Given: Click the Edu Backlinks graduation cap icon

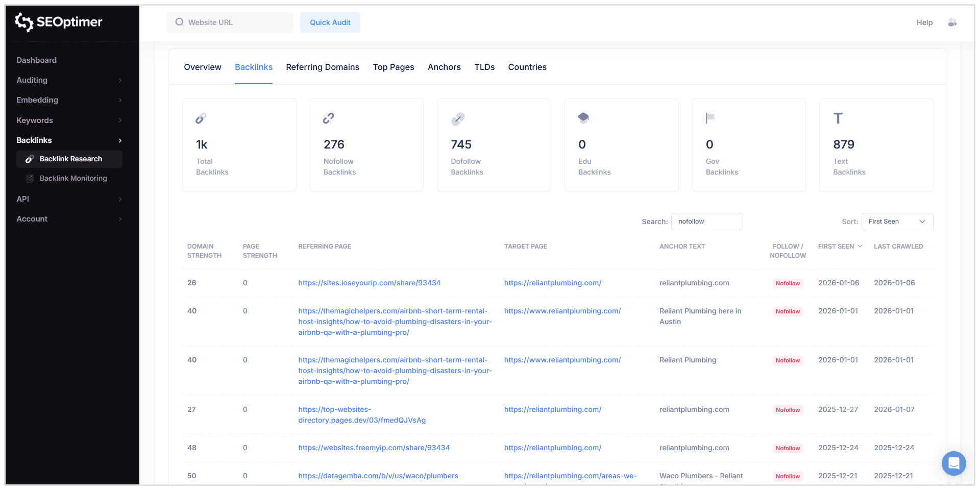Looking at the screenshot, I should [x=583, y=118].
